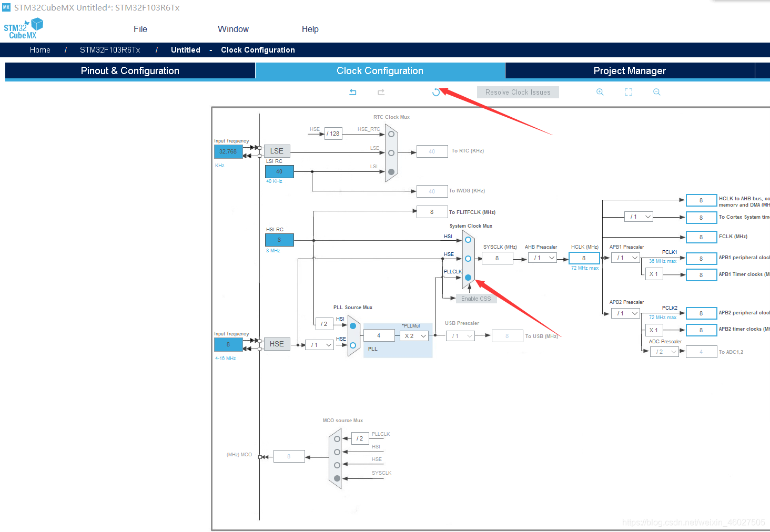Viewport: 770px width, 532px height.
Task: Select LSI in RTC Clock Mux
Action: [x=391, y=172]
